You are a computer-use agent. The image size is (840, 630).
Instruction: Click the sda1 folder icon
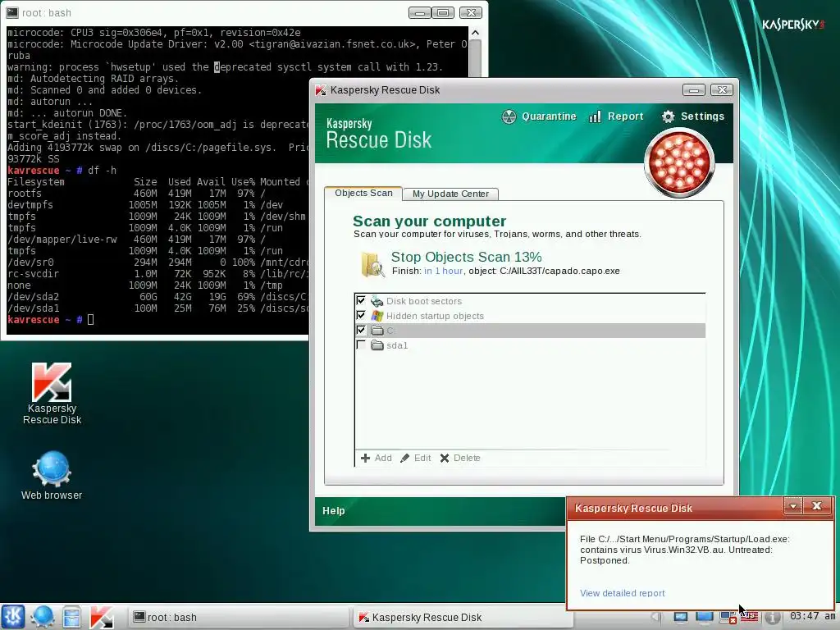pos(377,345)
